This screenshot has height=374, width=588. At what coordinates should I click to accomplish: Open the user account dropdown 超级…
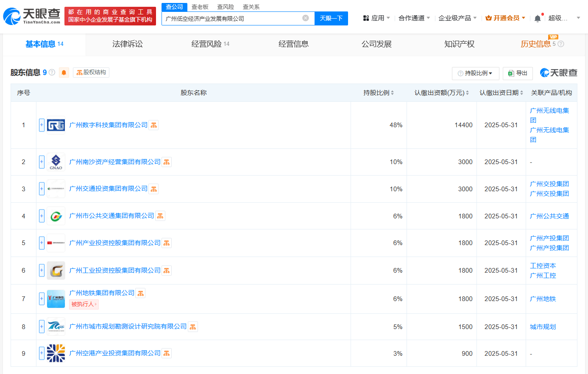click(x=564, y=18)
